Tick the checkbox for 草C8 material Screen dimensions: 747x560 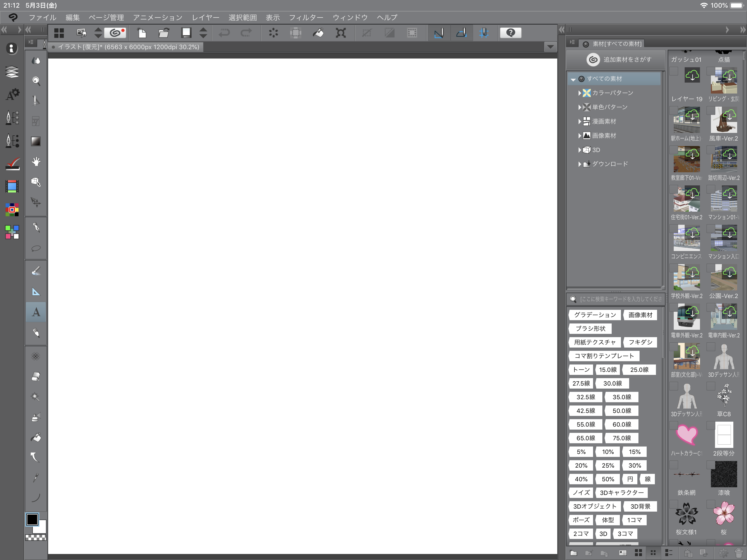pos(711,386)
